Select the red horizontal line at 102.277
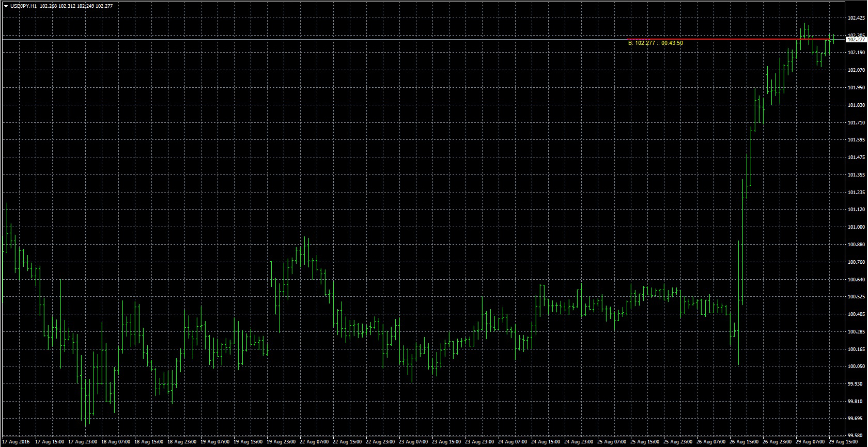The width and height of the screenshot is (868, 447). (x=729, y=39)
